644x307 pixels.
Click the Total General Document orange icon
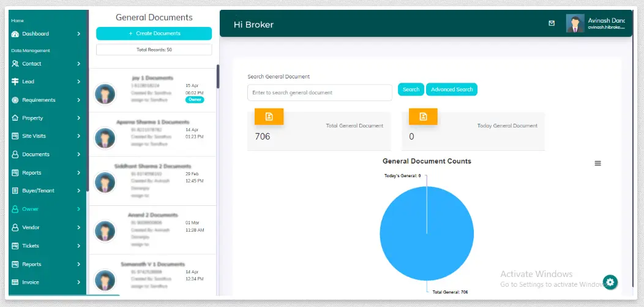269,116
